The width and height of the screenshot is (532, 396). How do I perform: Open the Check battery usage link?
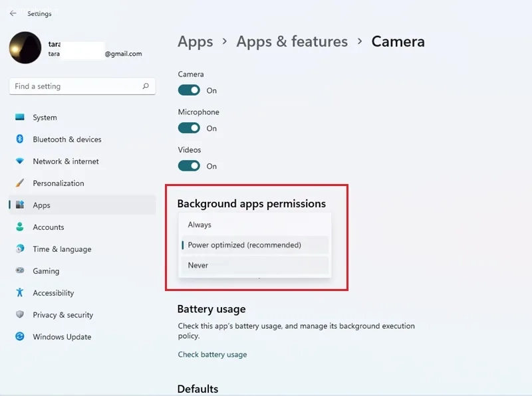pyautogui.click(x=212, y=355)
